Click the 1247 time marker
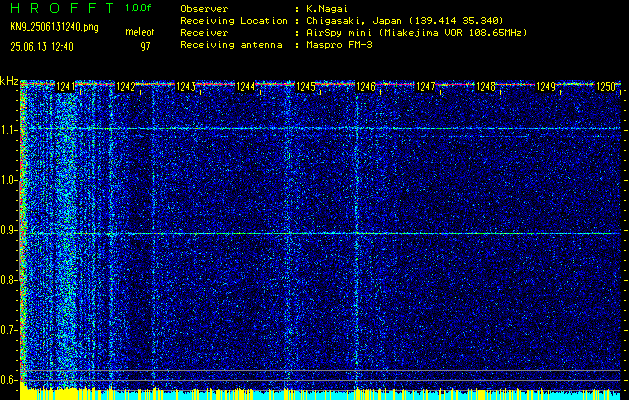629x400 pixels. pyautogui.click(x=426, y=87)
